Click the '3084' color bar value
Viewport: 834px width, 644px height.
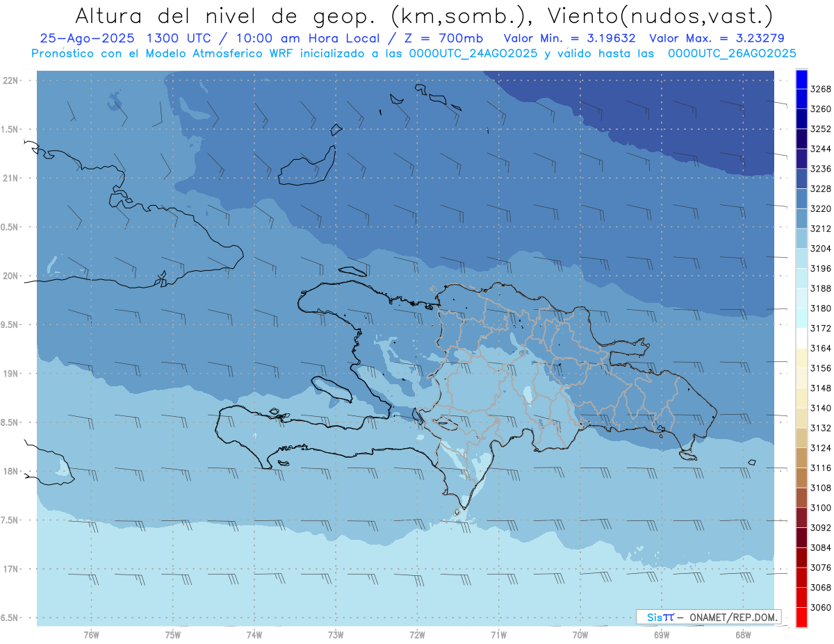point(821,547)
